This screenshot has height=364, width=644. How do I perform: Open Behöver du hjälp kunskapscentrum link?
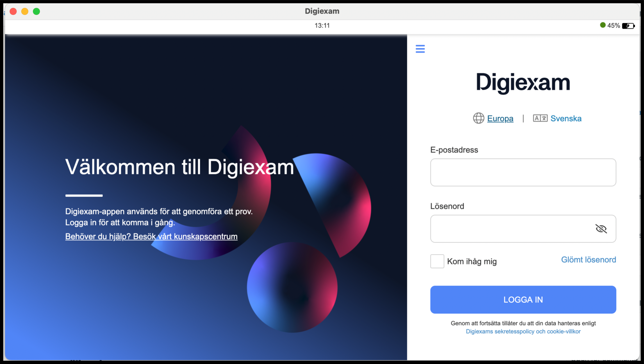click(x=151, y=237)
